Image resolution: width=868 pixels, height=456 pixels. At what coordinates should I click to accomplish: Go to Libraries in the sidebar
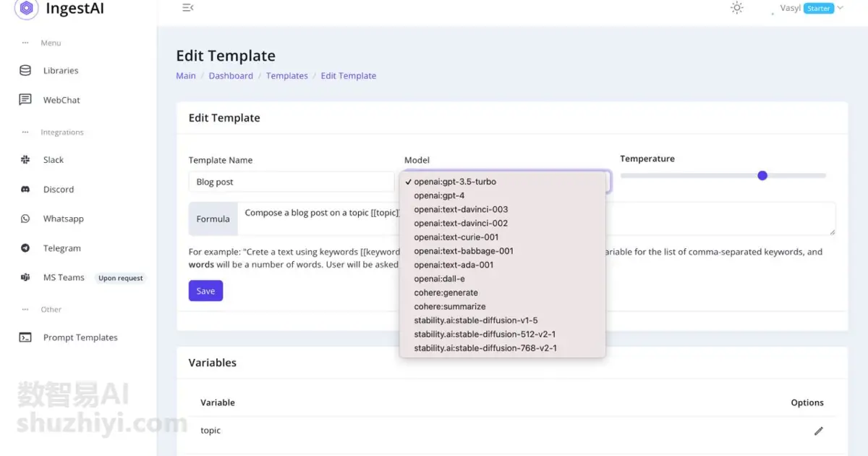[61, 70]
